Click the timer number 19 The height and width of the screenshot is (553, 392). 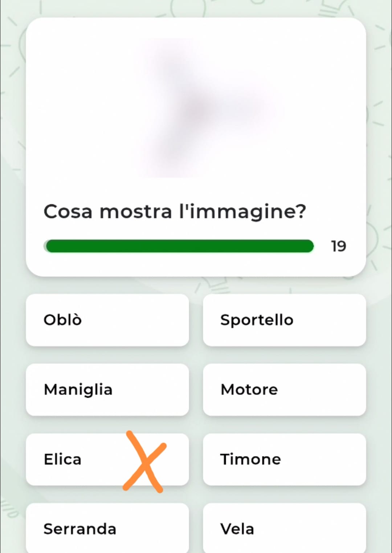point(338,246)
